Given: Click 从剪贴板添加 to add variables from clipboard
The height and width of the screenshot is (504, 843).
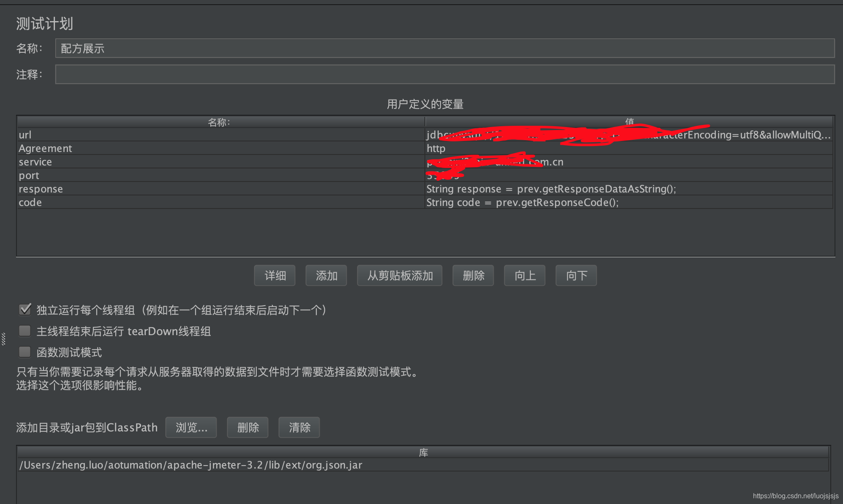Looking at the screenshot, I should coord(399,275).
